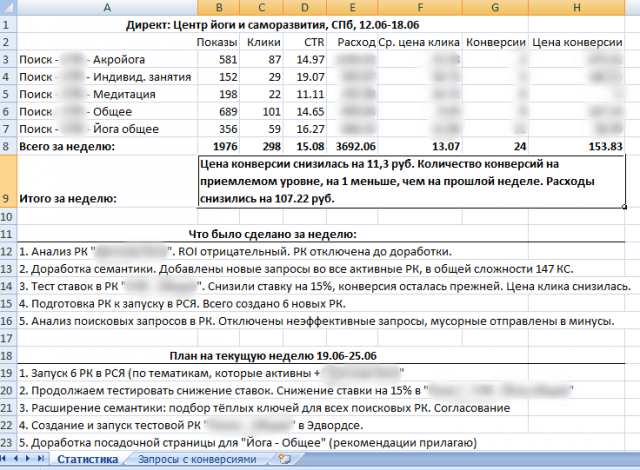Click the 'Показы' column heading cell
Image resolution: width=640 pixels, height=470 pixels.
(217, 42)
